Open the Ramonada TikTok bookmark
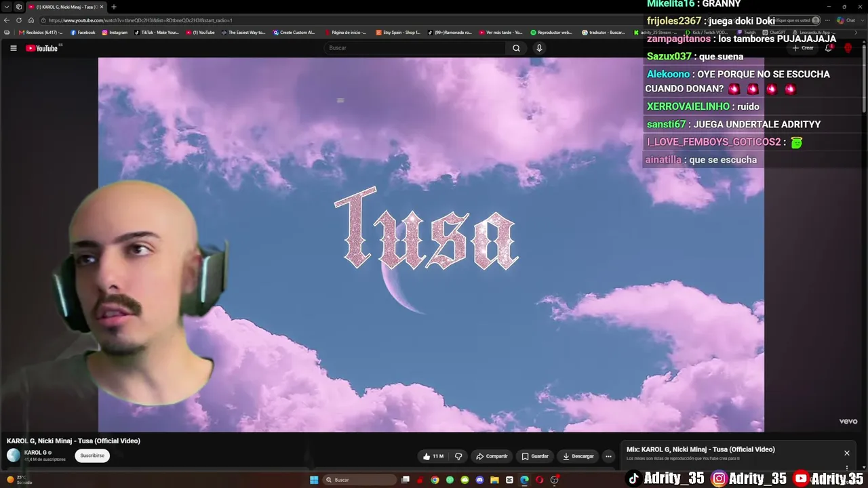The image size is (868, 488). point(450,33)
